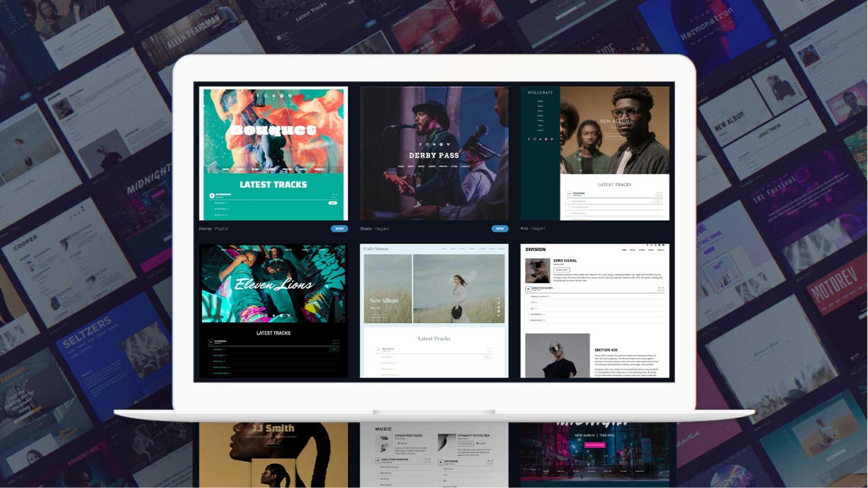This screenshot has height=488, width=868.
Task: Open the Division template thumbnail
Action: pyautogui.click(x=595, y=310)
